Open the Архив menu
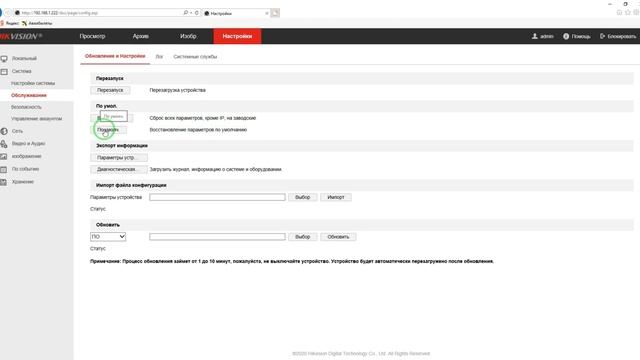This screenshot has height=360, width=640. [140, 36]
